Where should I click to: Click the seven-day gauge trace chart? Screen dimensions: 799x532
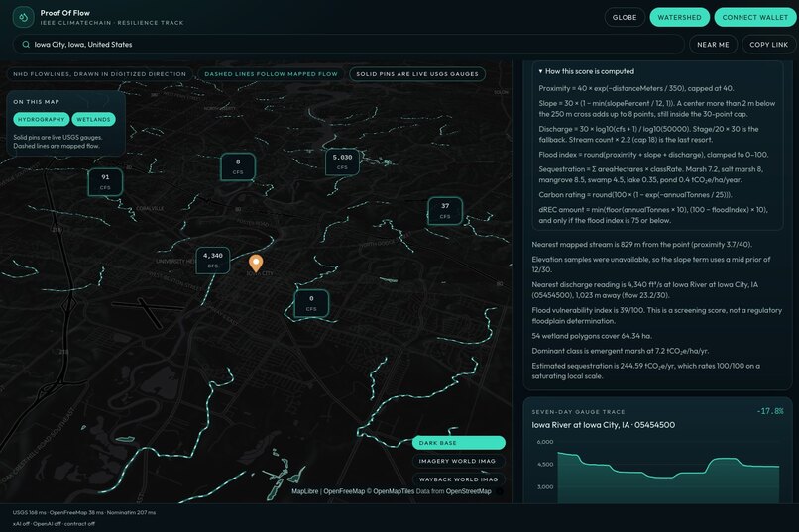(658, 469)
